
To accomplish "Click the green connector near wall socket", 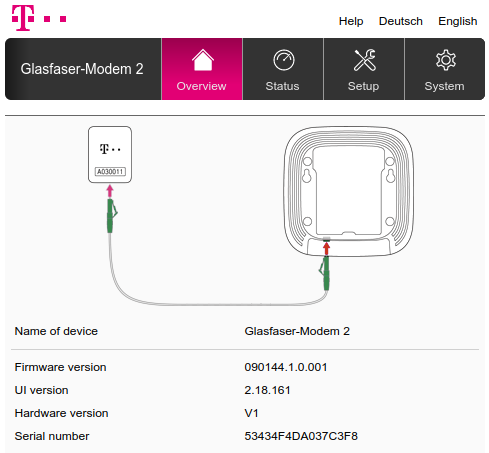I will pos(111,215).
